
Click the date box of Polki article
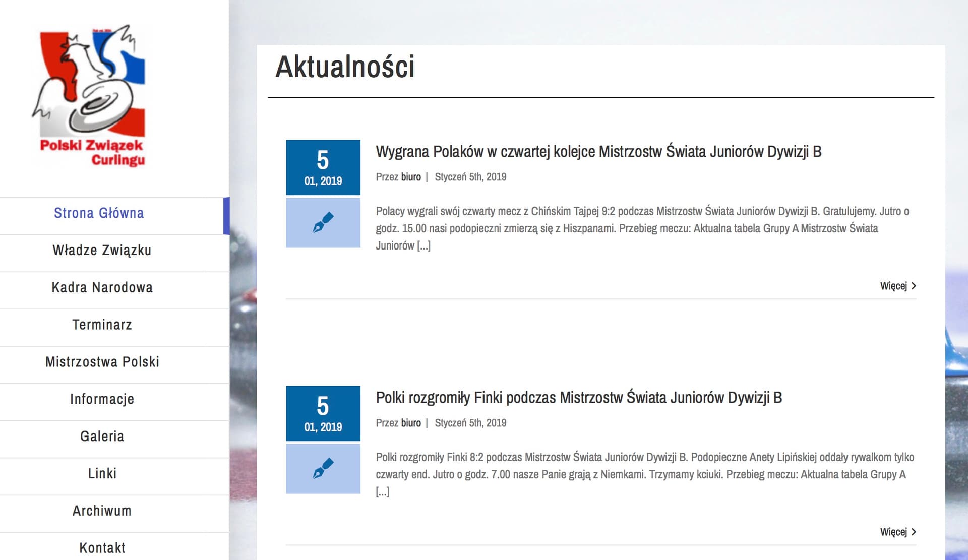click(323, 413)
